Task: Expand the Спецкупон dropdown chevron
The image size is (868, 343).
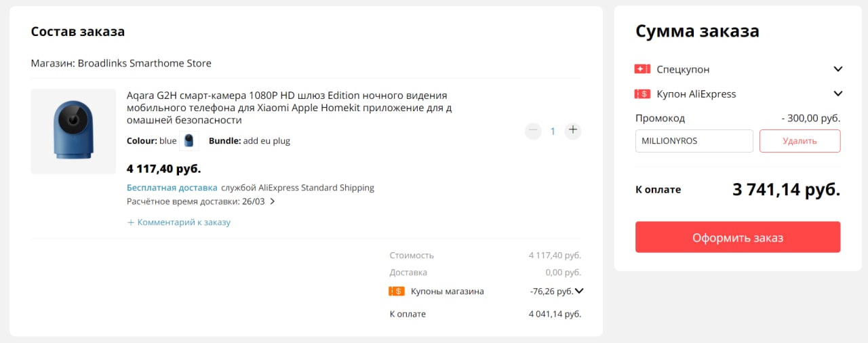Action: [838, 69]
